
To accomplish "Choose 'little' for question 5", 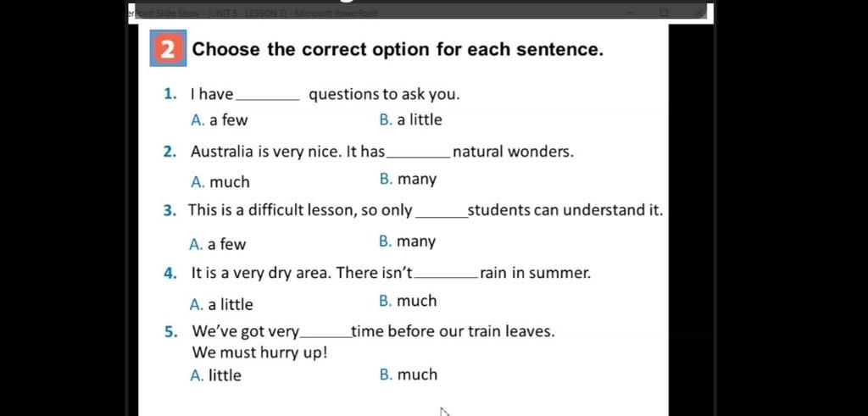I will point(215,375).
